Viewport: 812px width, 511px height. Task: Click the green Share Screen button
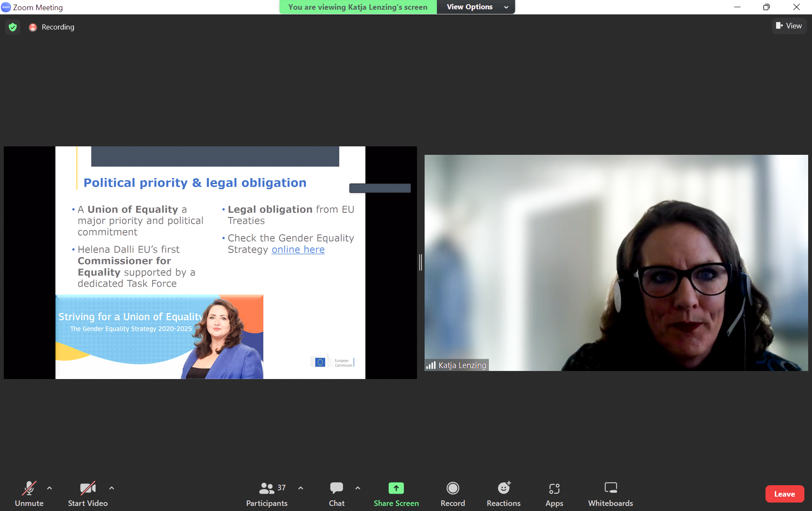click(x=396, y=493)
